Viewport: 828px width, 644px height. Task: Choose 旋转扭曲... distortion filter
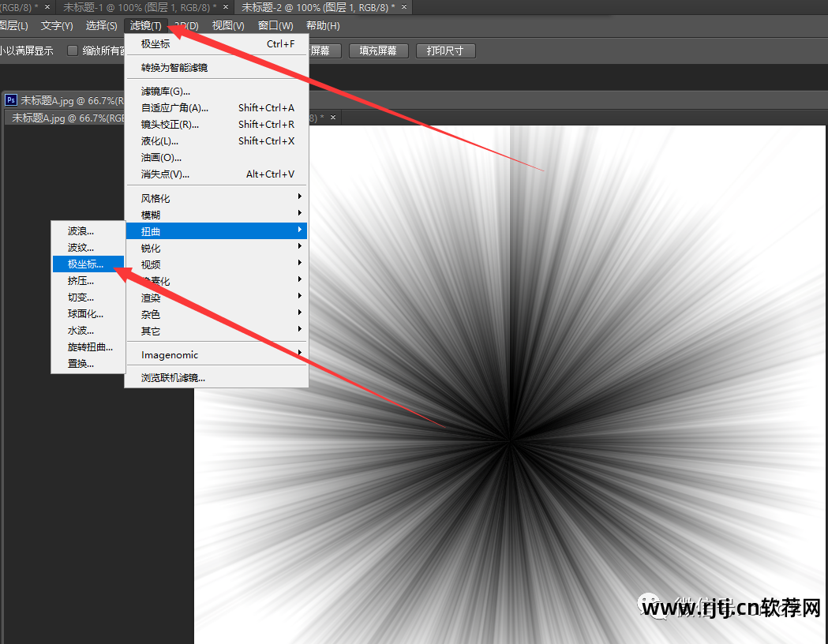click(90, 346)
